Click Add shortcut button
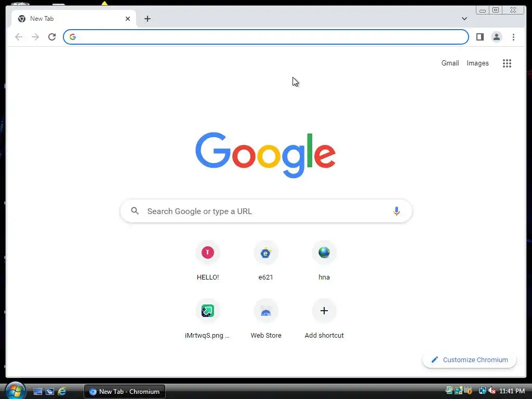This screenshot has width=532, height=399. (324, 319)
